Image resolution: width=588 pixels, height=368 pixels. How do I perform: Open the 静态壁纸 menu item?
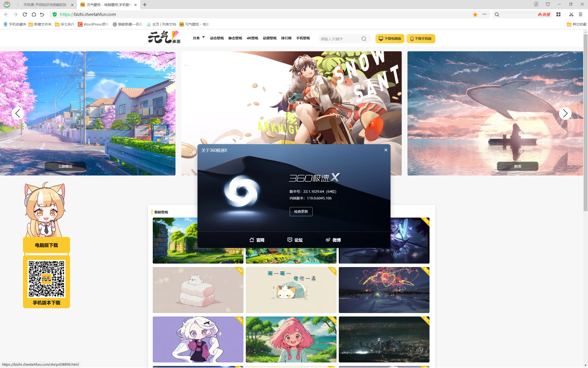(x=235, y=38)
